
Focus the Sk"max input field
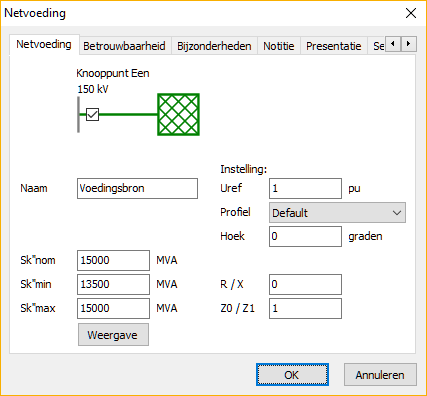click(x=113, y=308)
